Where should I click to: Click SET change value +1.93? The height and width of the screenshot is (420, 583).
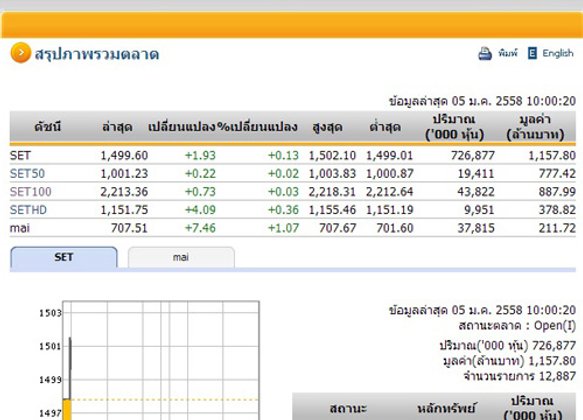point(200,155)
